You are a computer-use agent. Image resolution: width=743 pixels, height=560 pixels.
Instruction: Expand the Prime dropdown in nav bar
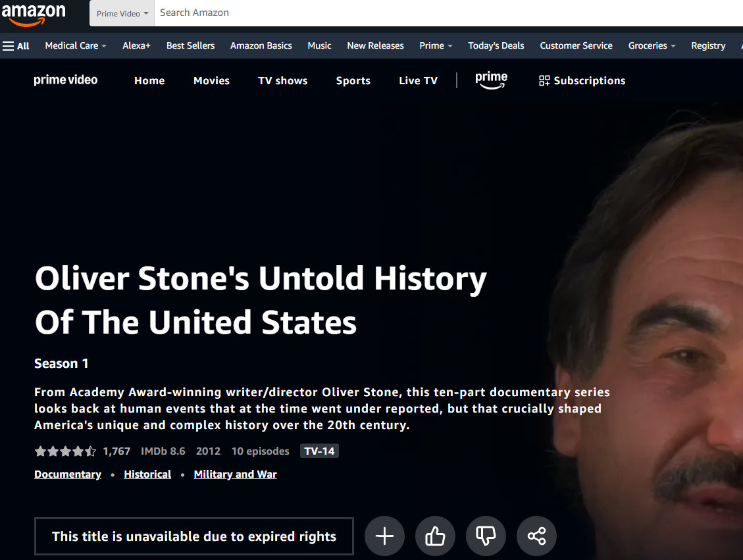click(x=436, y=46)
